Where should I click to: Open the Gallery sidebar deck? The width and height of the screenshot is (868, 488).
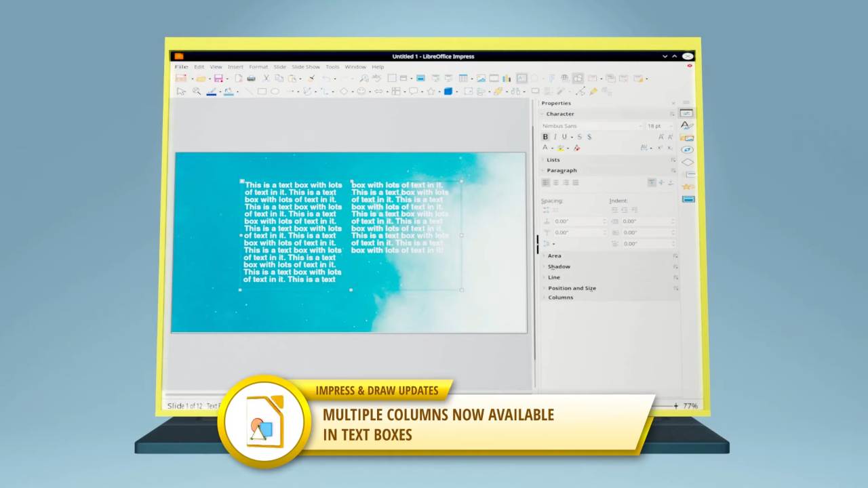[x=687, y=138]
